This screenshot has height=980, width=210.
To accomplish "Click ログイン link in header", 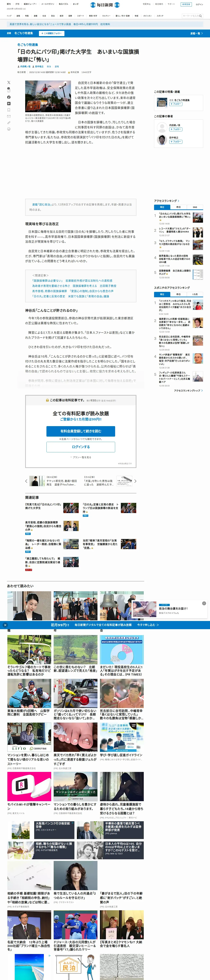I will tap(199, 5).
